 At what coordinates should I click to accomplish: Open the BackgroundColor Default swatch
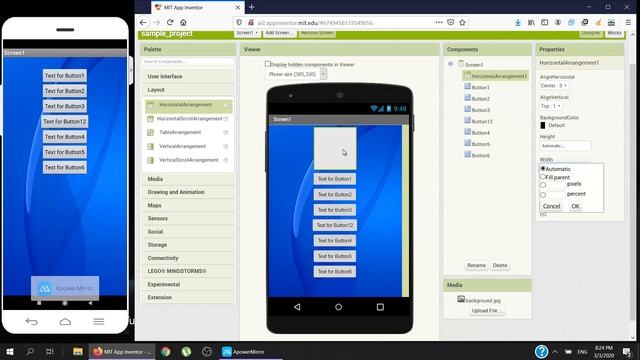tap(542, 125)
